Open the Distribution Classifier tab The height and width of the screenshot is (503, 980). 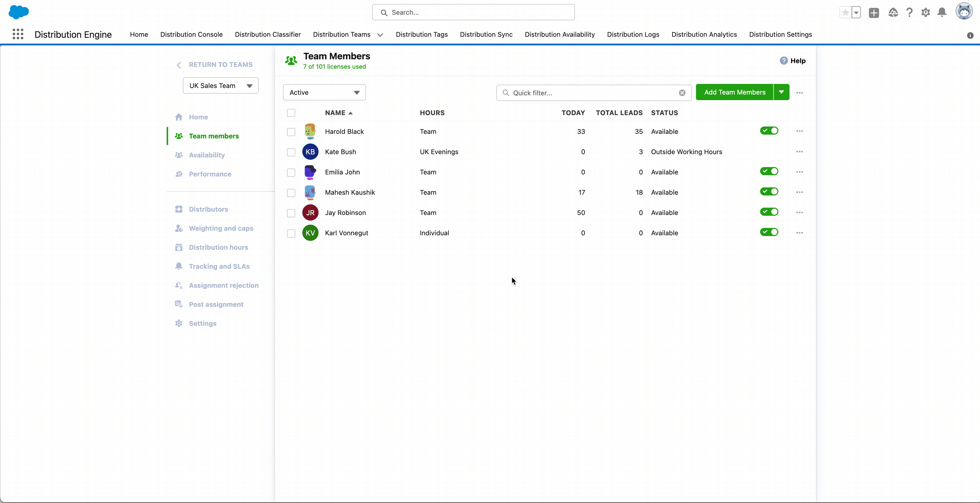tap(268, 34)
